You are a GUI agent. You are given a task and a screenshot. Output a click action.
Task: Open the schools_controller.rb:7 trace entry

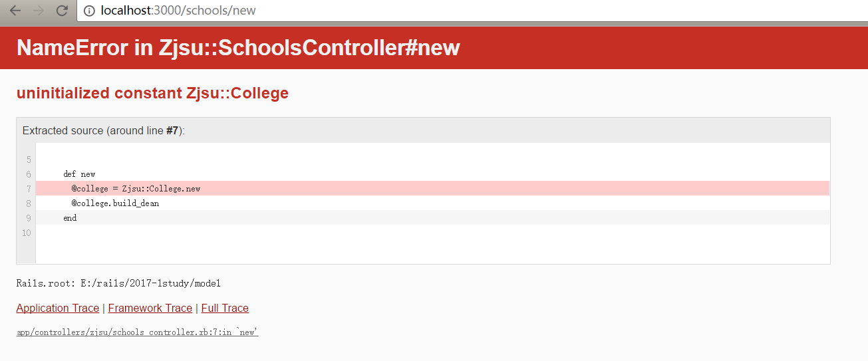(x=138, y=332)
